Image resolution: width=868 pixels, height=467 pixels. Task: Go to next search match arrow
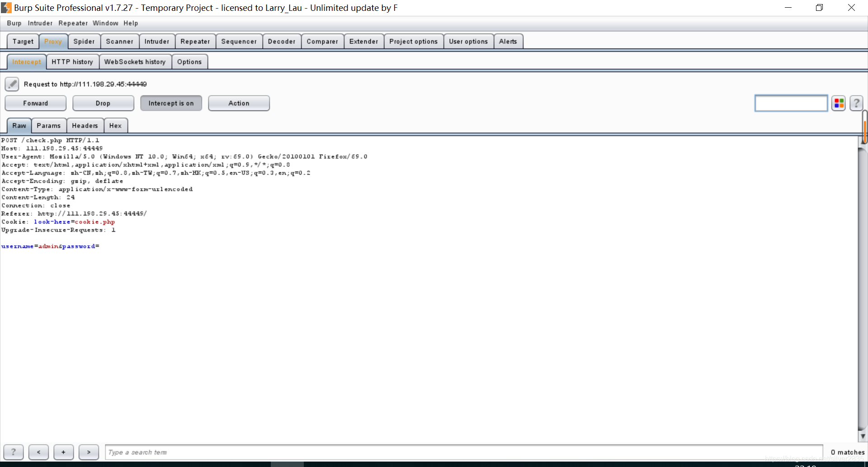(x=89, y=452)
